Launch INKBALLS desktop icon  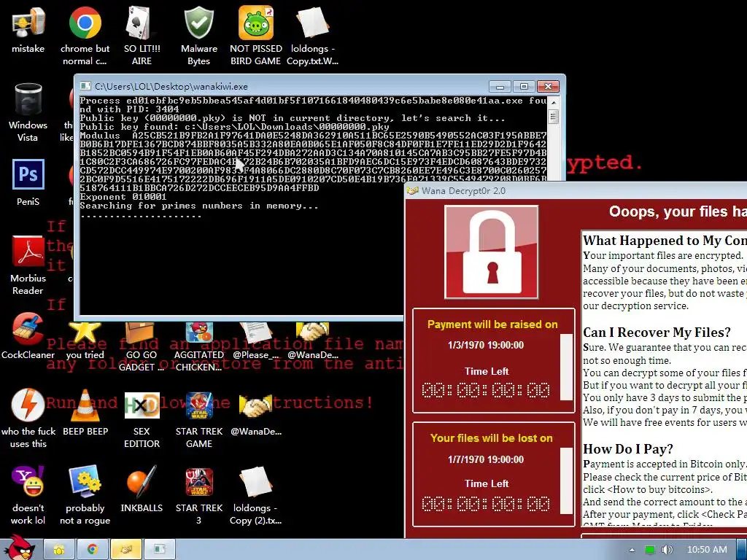pyautogui.click(x=142, y=488)
